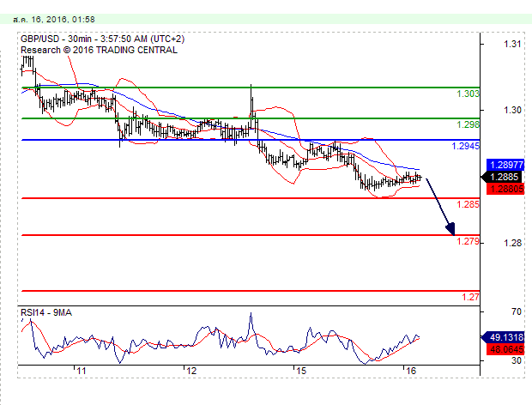
Task: Click the 1.27 support level label
Action: (x=470, y=297)
